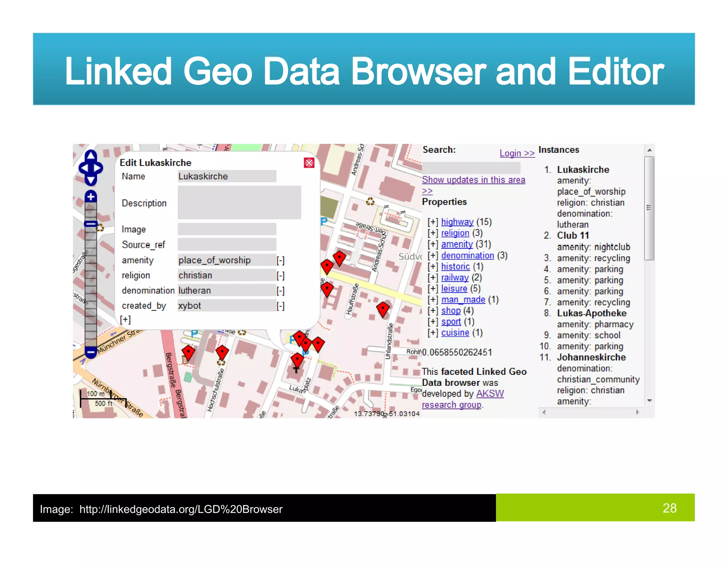Open the religion property link
The image size is (728, 562).
(x=455, y=233)
